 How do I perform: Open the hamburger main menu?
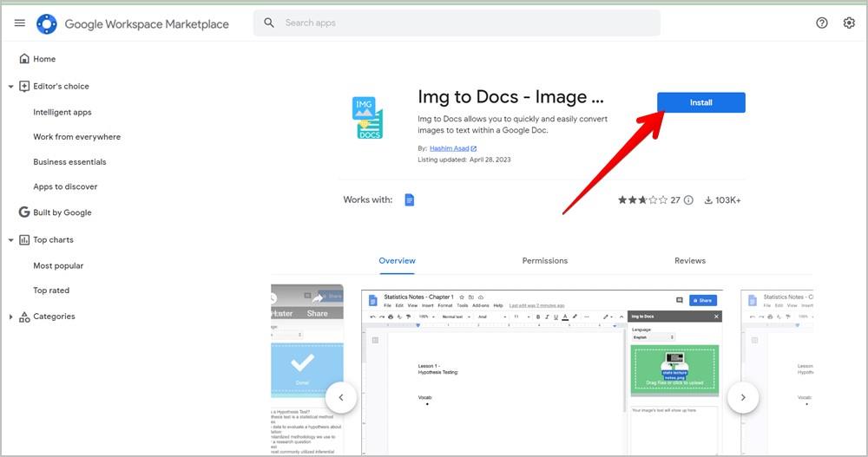click(x=20, y=23)
